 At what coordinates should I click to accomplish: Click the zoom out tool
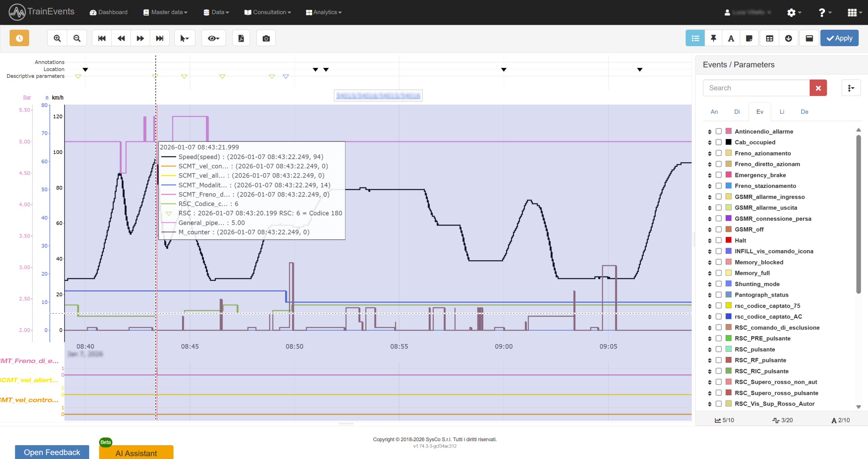coord(77,38)
